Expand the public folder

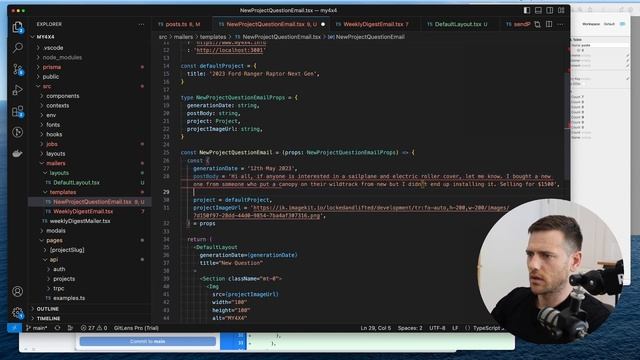pos(51,77)
